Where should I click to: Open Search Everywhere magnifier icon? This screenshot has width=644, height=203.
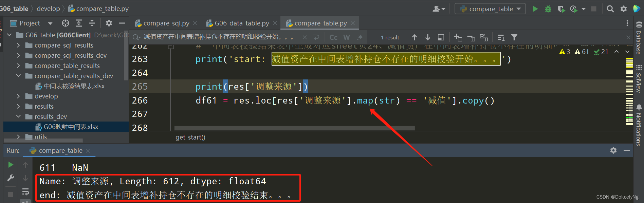click(610, 9)
